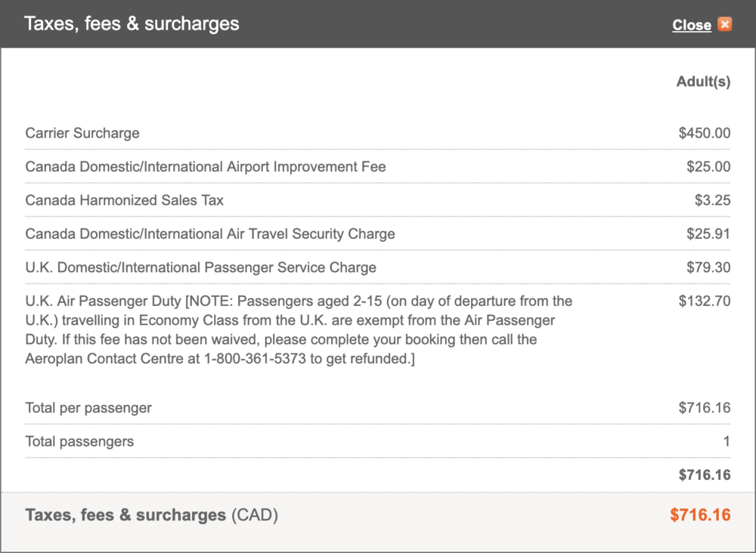Screen dimensions: 756x553
Task: Select the Adult(s) column header
Action: (703, 82)
